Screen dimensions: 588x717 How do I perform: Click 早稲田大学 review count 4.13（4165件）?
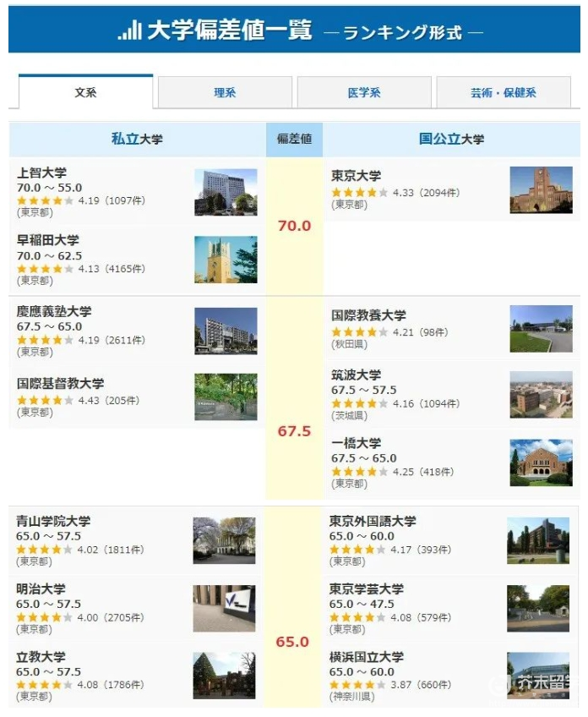point(112,269)
